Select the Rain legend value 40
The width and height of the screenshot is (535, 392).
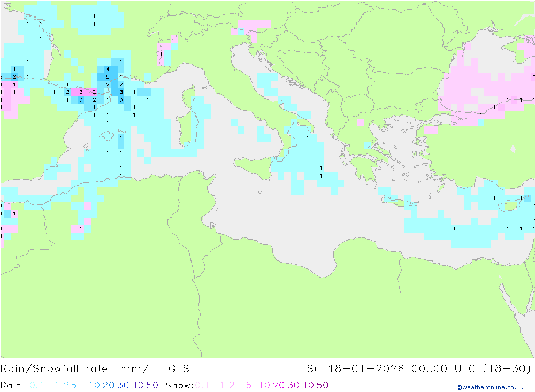point(138,385)
